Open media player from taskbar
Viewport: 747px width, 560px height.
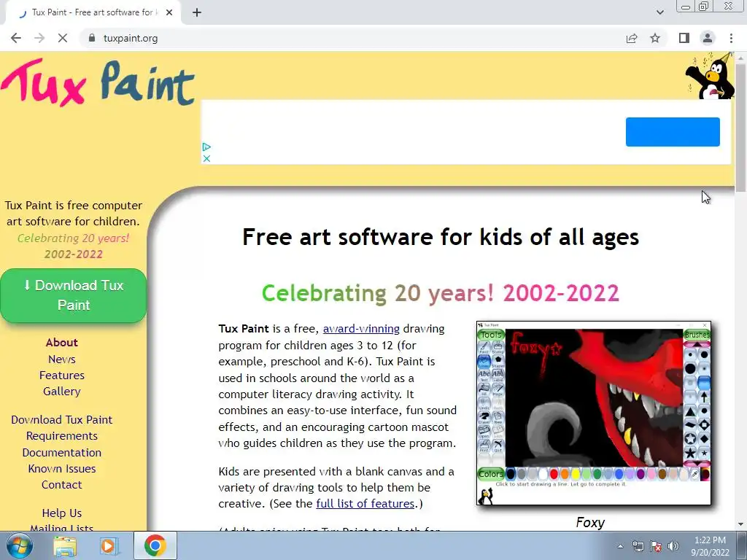[108, 545]
